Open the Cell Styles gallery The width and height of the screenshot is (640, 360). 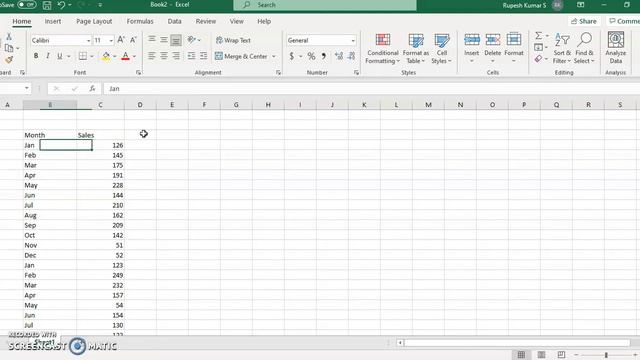click(x=441, y=49)
